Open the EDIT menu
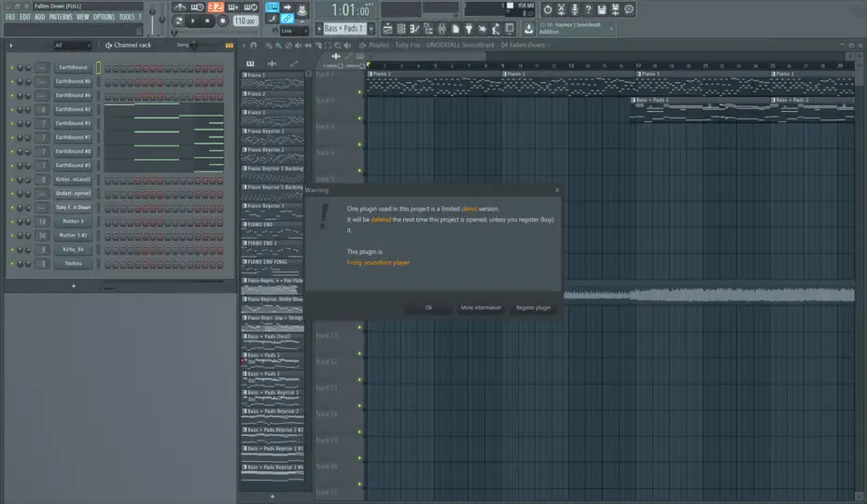 (25, 17)
